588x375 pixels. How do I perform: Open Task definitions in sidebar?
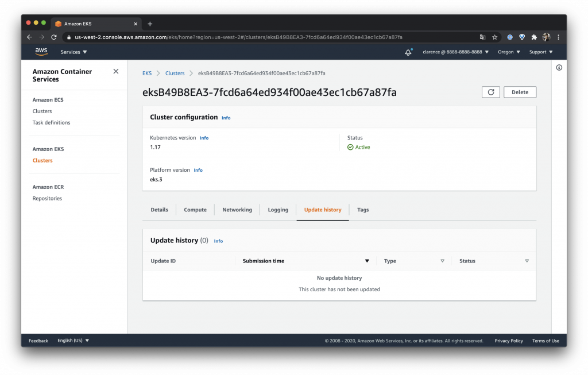point(51,122)
